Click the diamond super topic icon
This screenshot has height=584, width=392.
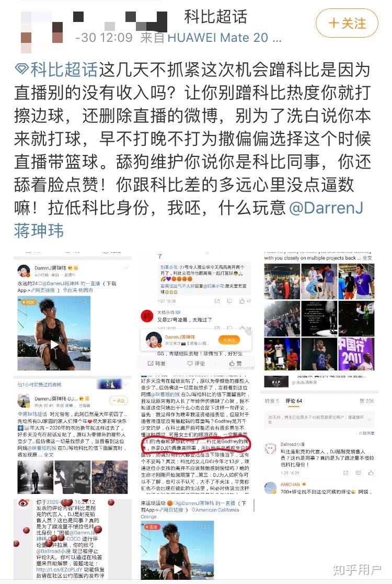point(21,69)
